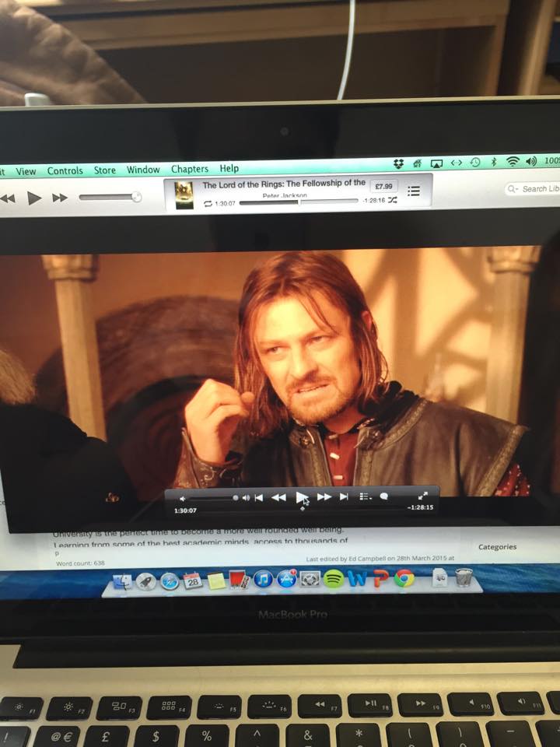Open the Window menu
The width and height of the screenshot is (560, 747).
coord(143,170)
